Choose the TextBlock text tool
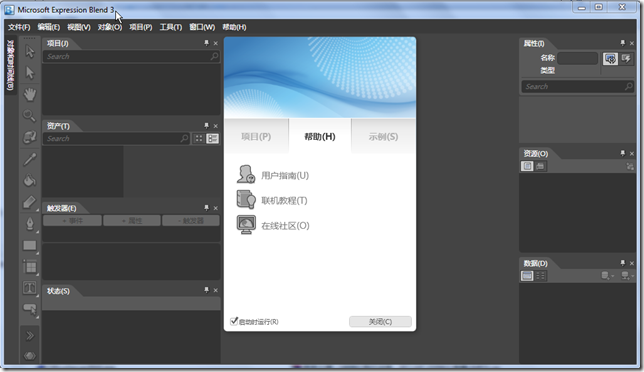The image size is (644, 372). (x=30, y=288)
